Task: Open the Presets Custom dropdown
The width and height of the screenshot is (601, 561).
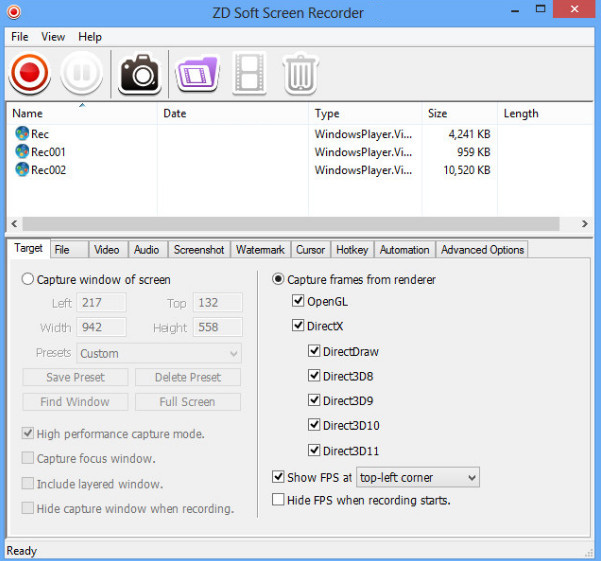Action: click(159, 353)
